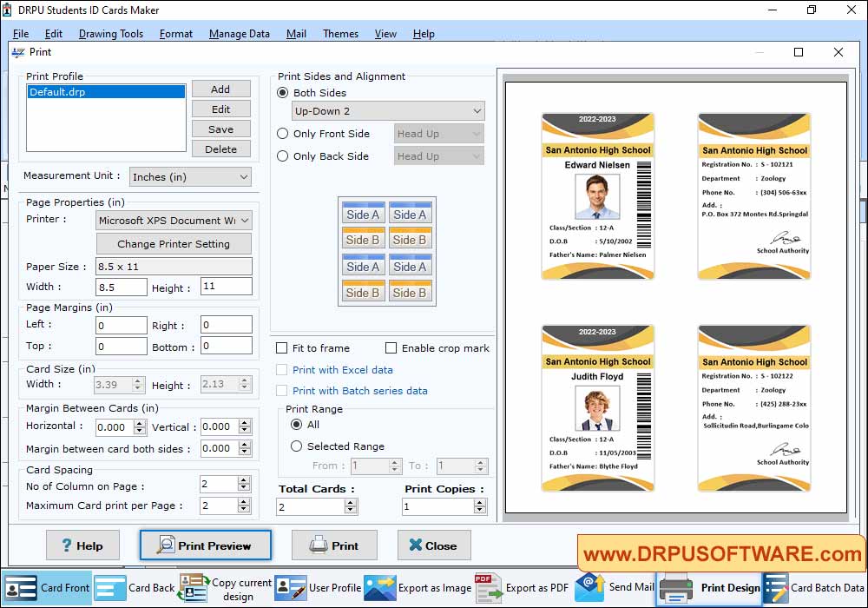Click the Change Printer Setting button
The image size is (868, 608).
point(174,244)
